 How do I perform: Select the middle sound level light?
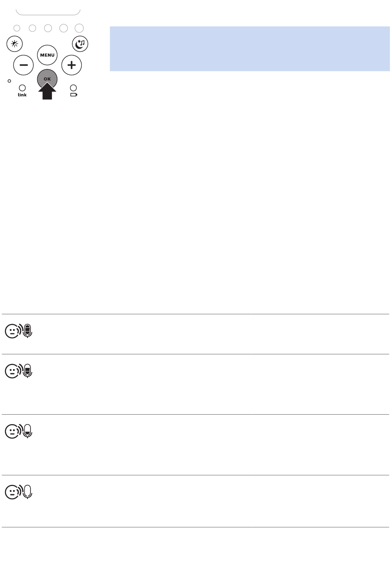click(x=48, y=28)
